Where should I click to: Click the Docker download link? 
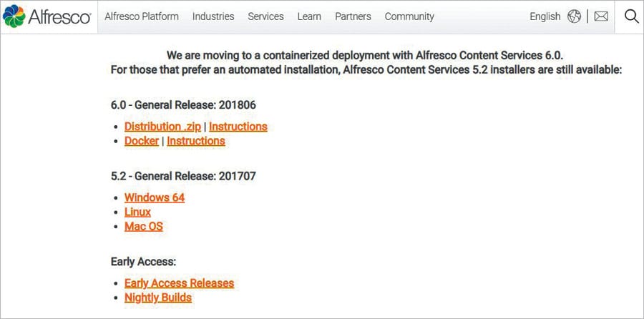[x=142, y=141]
